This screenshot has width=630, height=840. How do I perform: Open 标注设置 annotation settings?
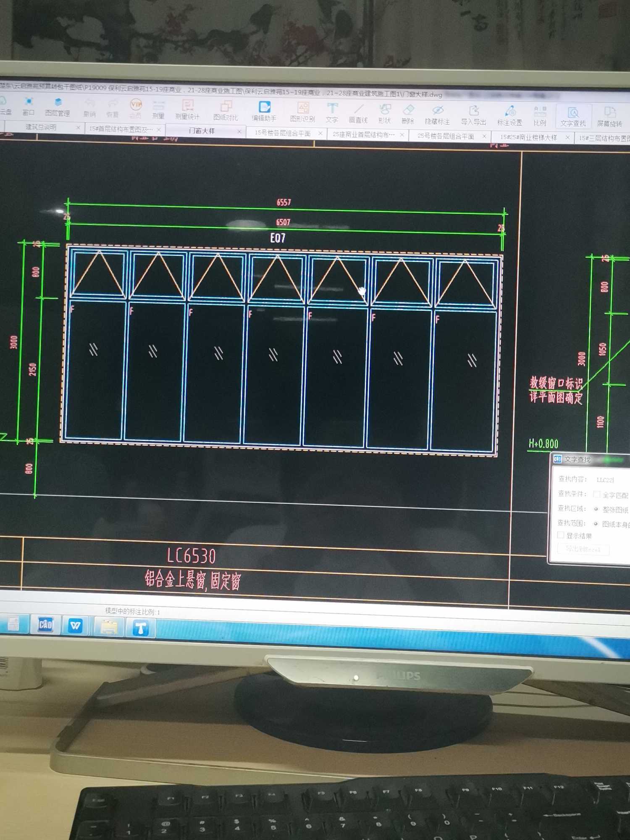509,116
